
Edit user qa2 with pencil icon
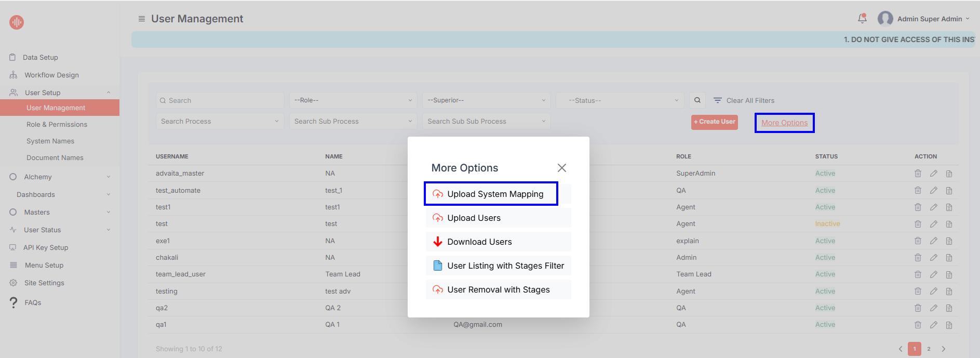click(933, 308)
